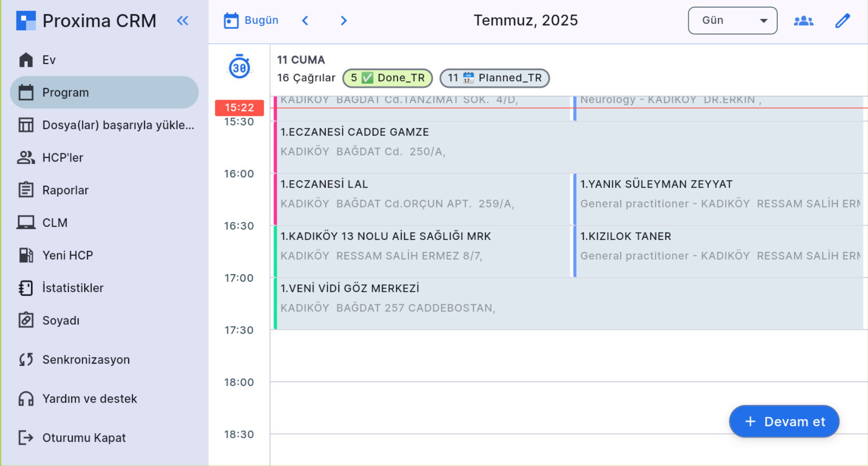Toggle the Planned_TR filter chip

pos(494,78)
